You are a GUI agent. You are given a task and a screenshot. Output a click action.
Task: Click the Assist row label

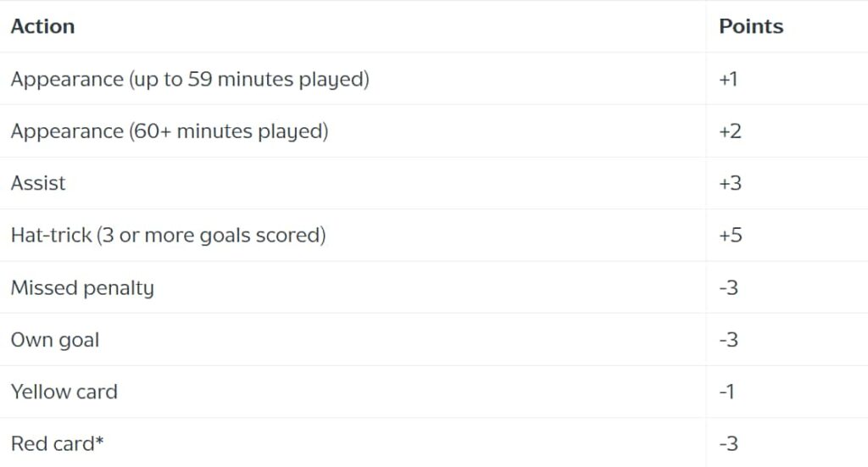(x=38, y=183)
